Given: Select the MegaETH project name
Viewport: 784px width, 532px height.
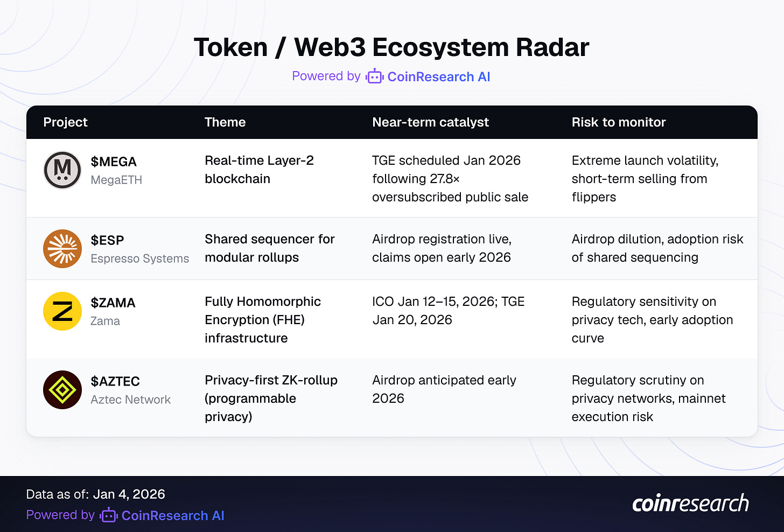Looking at the screenshot, I should [116, 180].
